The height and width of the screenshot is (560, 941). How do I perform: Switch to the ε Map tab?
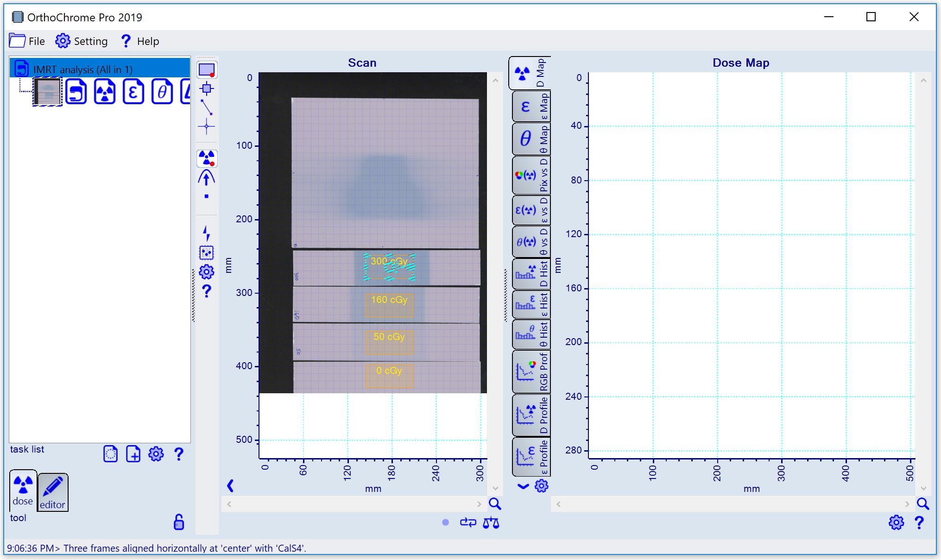pyautogui.click(x=531, y=107)
